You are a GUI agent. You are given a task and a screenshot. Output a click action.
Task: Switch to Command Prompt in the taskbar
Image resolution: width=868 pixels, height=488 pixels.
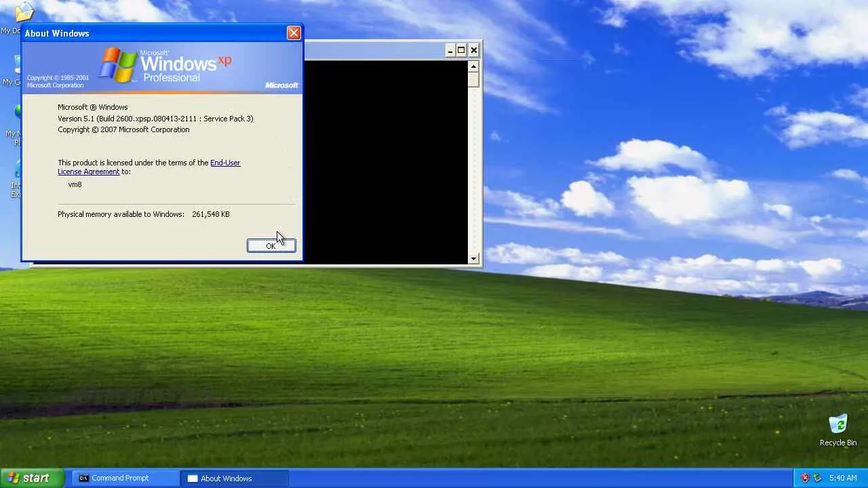125,478
